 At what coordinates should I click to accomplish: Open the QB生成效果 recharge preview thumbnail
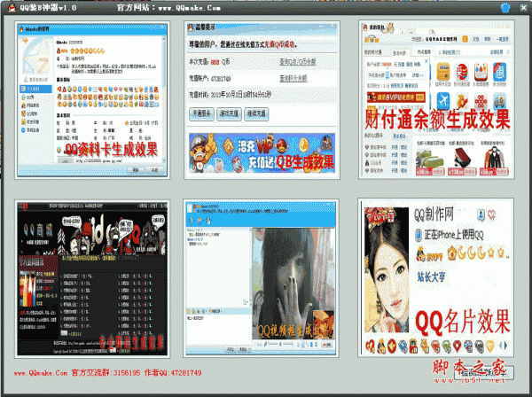262,100
